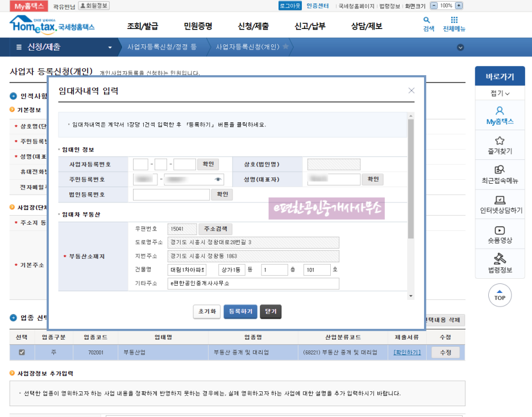Uncheck the 부동산업 row checkbox
The image size is (532, 417).
coord(22,353)
